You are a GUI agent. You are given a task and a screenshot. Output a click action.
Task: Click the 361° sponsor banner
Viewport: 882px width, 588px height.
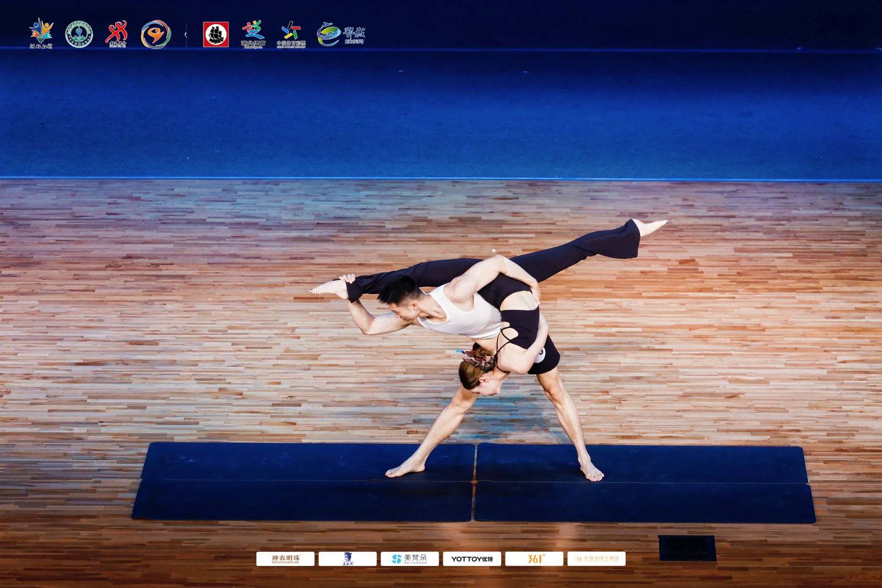pos(534,559)
